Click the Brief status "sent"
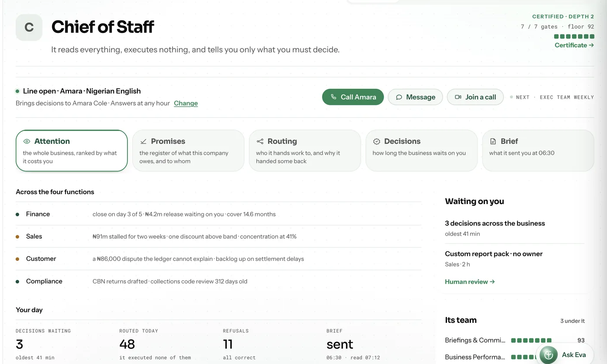The width and height of the screenshot is (607, 364). (339, 344)
